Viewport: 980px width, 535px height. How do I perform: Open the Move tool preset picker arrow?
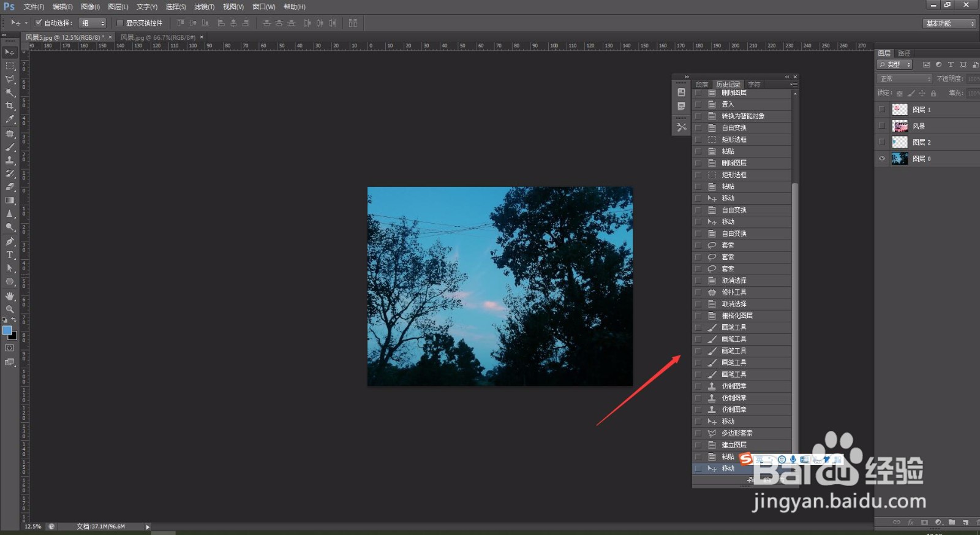(26, 23)
